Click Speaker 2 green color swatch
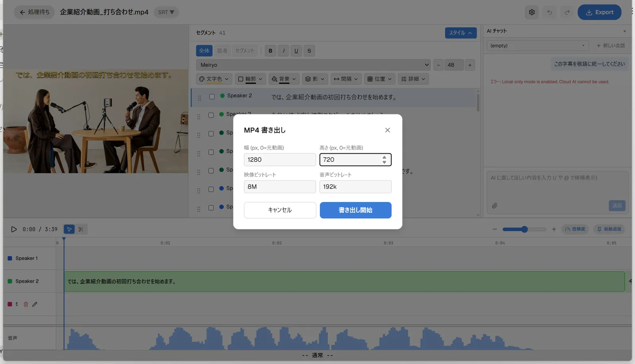This screenshot has width=635, height=364. click(x=10, y=281)
